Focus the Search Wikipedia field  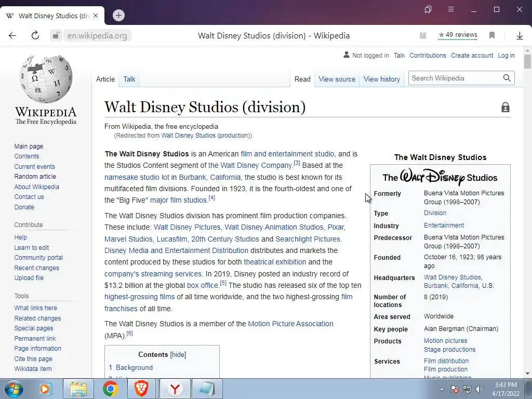click(x=456, y=78)
